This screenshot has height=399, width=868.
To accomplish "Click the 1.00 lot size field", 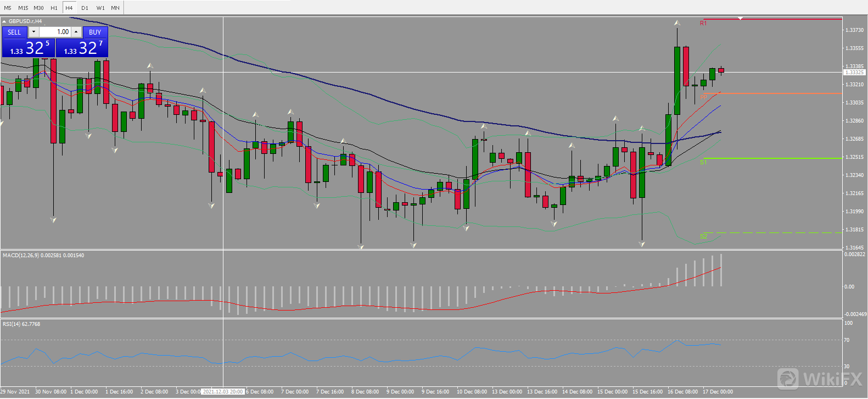I will 55,32.
